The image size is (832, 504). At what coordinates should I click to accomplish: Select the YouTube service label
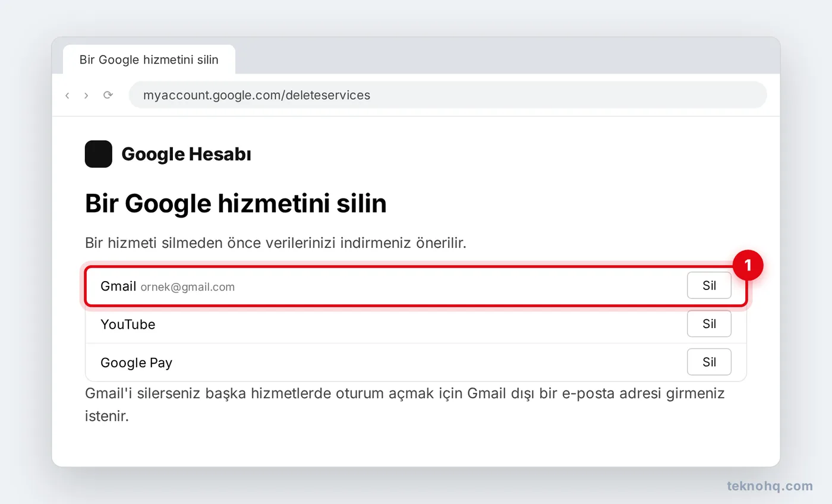(128, 325)
